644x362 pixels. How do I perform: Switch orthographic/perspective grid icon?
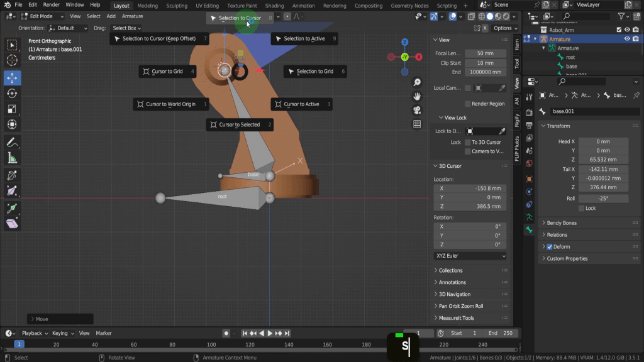pyautogui.click(x=417, y=124)
